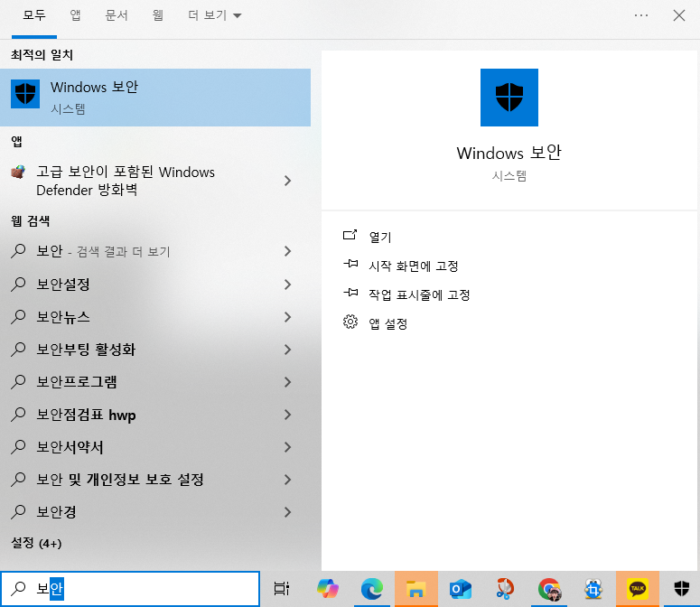Open Microsoft Edge from the taskbar
The width and height of the screenshot is (700, 607).
(x=372, y=589)
